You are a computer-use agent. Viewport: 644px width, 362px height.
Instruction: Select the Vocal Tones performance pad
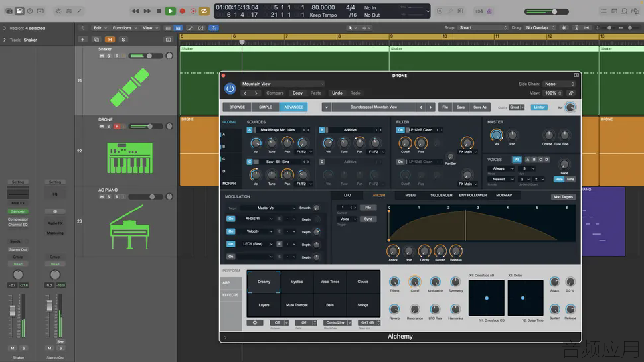pyautogui.click(x=330, y=282)
